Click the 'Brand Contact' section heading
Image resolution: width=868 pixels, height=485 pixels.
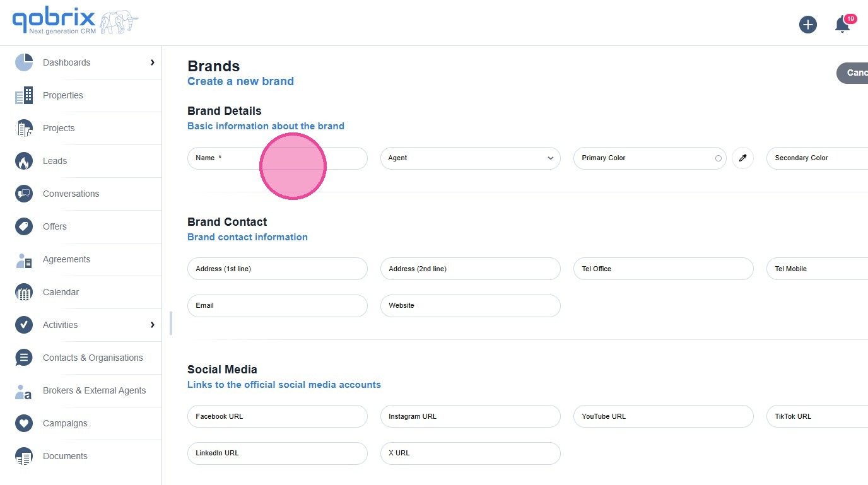tap(227, 222)
